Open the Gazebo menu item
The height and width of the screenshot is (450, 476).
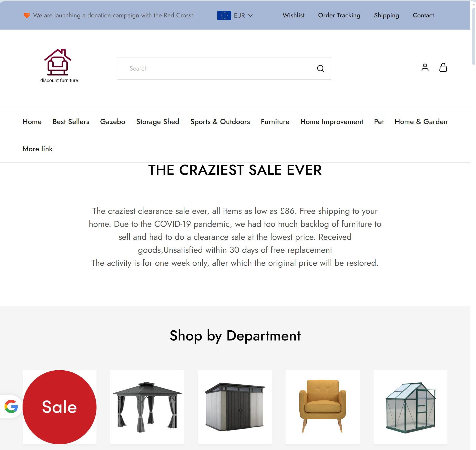[113, 122]
